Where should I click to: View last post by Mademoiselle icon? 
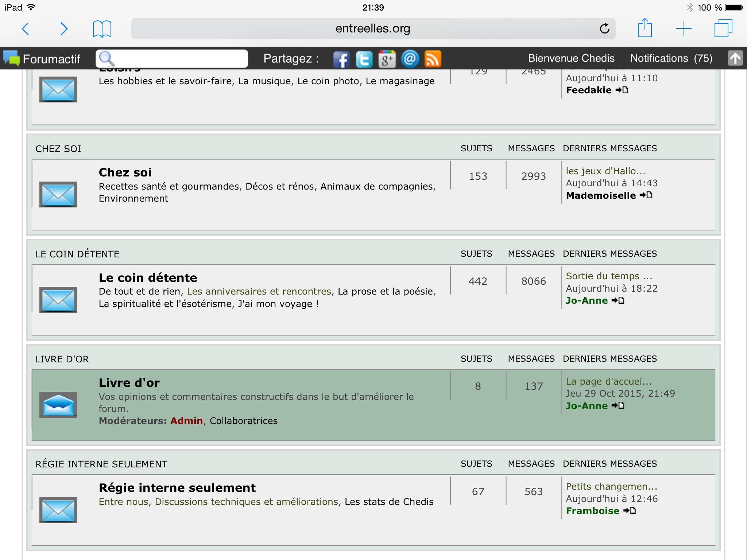pos(646,195)
